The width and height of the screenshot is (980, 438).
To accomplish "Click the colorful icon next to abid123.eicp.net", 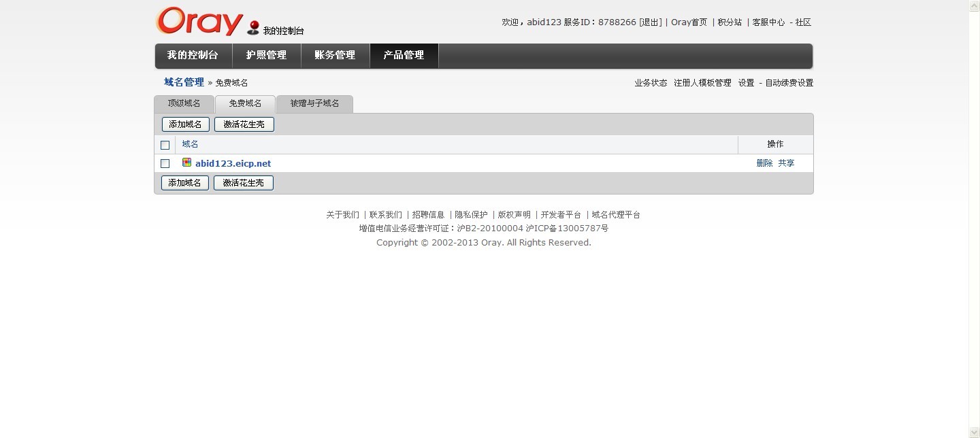I will (186, 163).
